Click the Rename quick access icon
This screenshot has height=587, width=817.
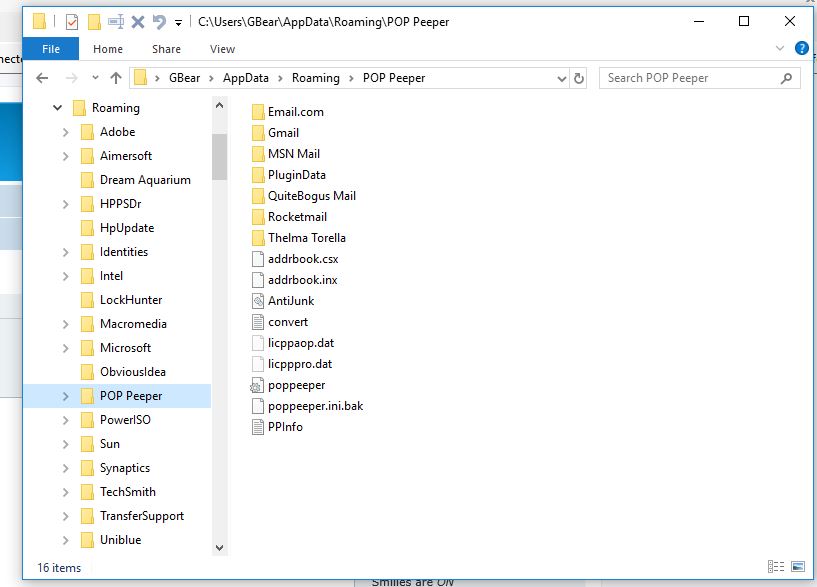(x=116, y=22)
